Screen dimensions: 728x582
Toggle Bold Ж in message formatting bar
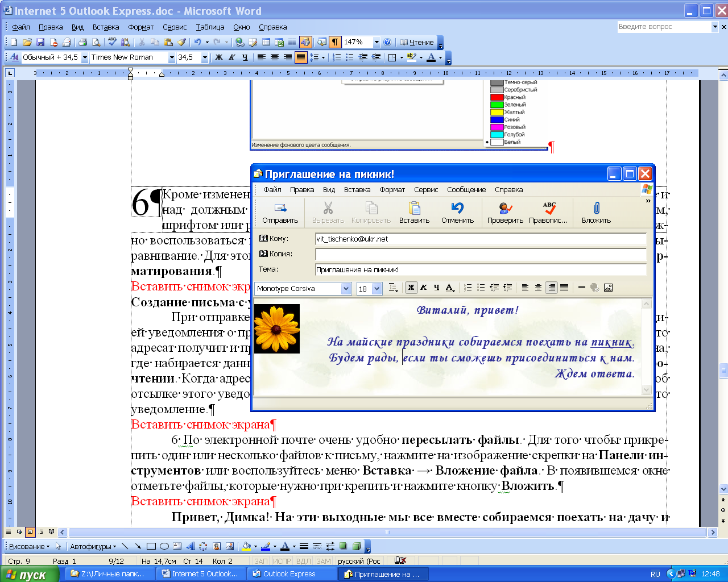point(411,288)
